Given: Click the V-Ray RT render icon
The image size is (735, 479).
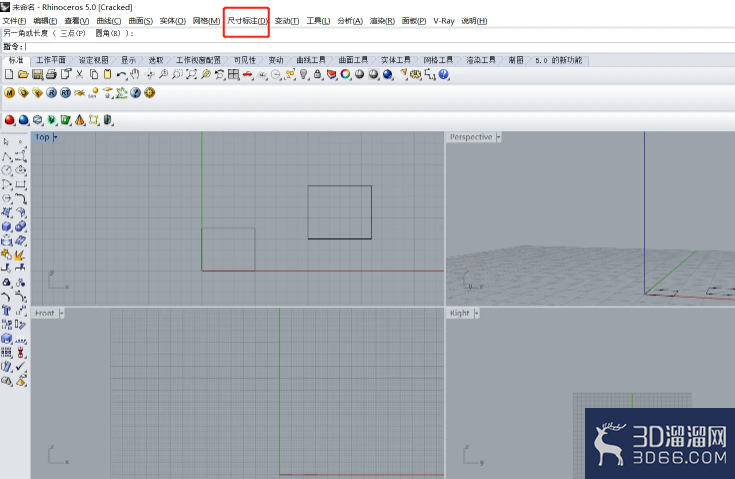Looking at the screenshot, I should (65, 93).
